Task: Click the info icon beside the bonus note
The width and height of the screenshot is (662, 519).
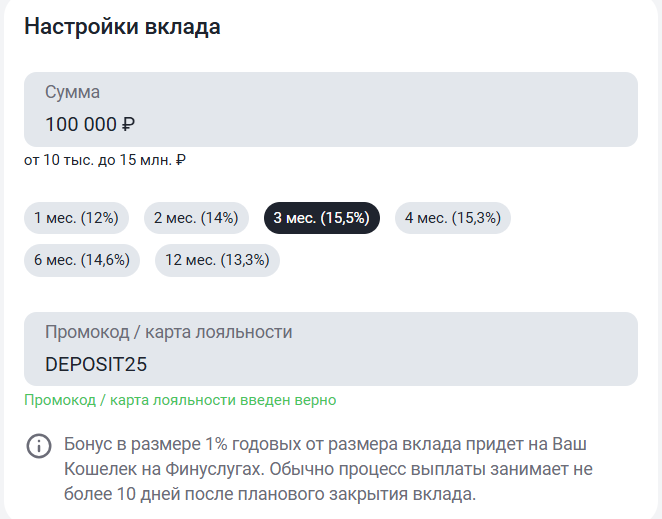Action: click(x=38, y=445)
